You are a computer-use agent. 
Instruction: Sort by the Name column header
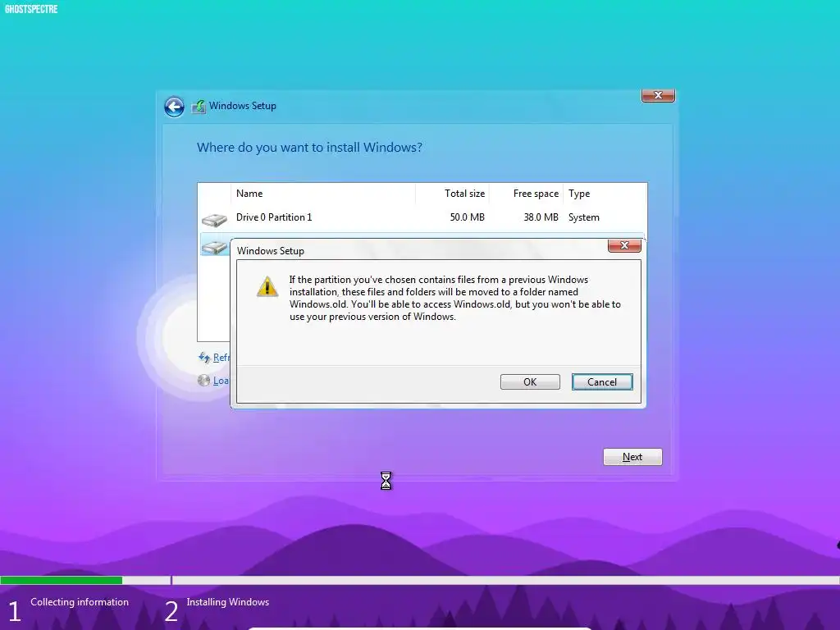(323, 194)
